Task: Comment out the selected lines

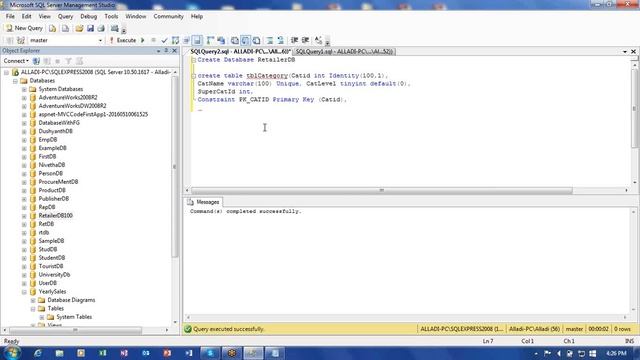Action: (270, 40)
